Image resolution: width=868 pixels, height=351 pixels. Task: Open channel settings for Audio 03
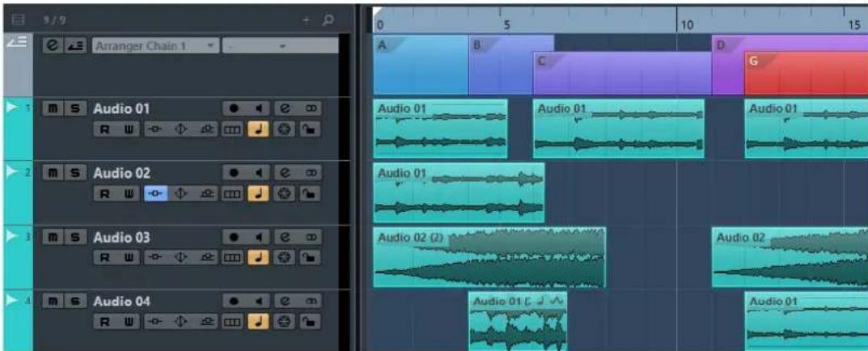(x=286, y=238)
